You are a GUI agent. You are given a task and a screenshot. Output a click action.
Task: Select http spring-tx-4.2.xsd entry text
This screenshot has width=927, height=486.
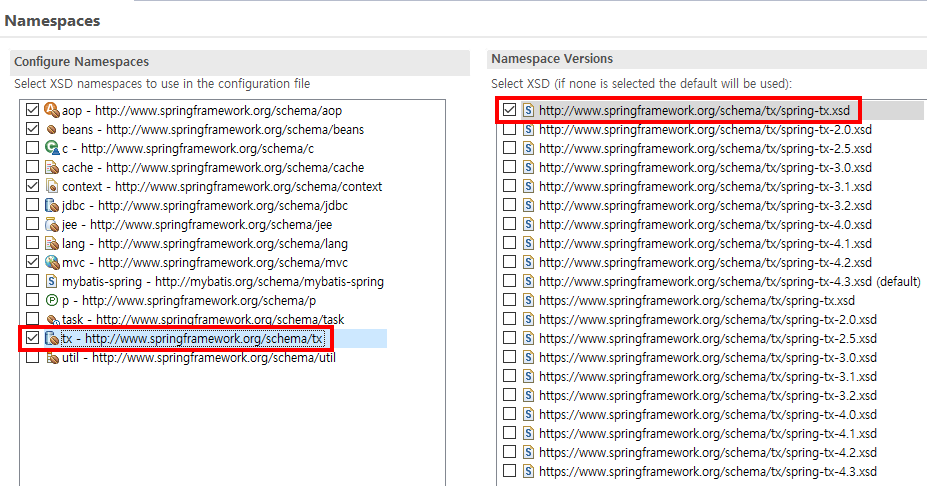(705, 263)
